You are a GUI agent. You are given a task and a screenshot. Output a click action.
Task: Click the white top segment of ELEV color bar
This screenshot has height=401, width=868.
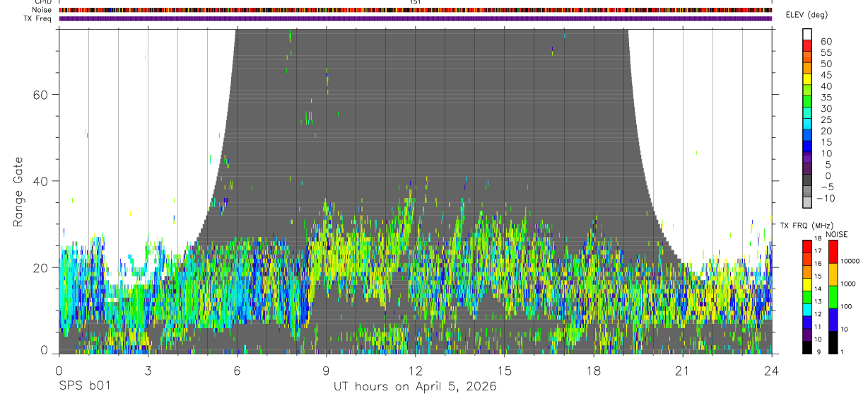[x=808, y=34]
